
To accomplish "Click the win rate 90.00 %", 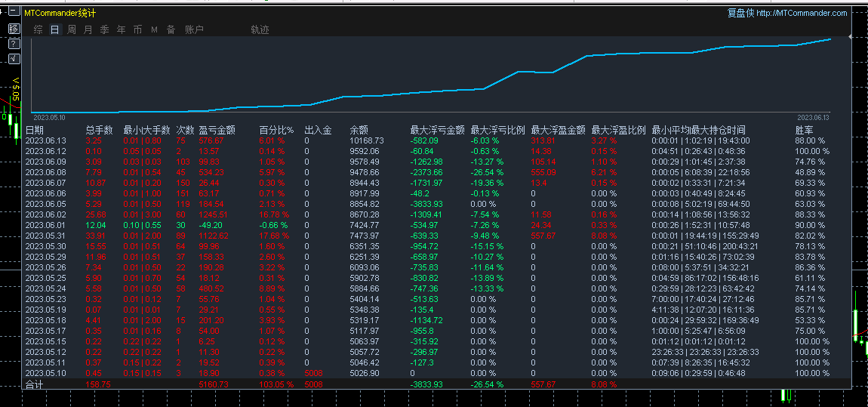I will click(810, 225).
